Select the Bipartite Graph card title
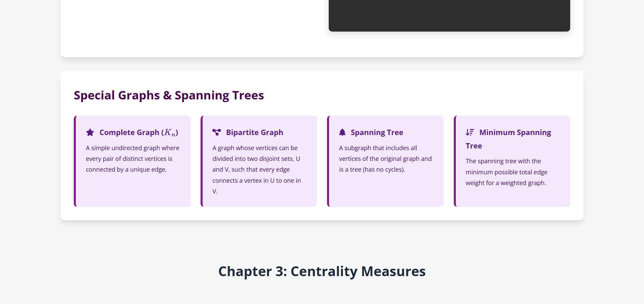644x304 pixels. click(x=255, y=132)
